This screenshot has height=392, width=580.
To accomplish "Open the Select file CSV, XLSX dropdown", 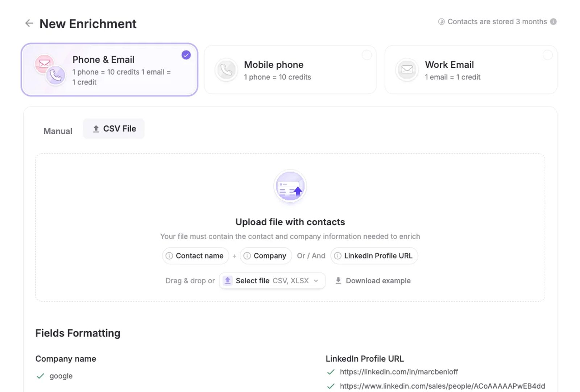I will (x=272, y=281).
